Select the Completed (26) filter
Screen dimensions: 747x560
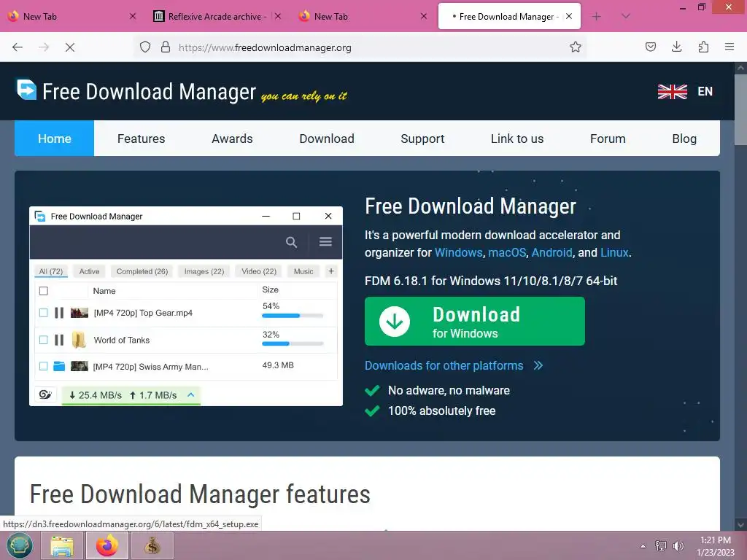point(142,271)
